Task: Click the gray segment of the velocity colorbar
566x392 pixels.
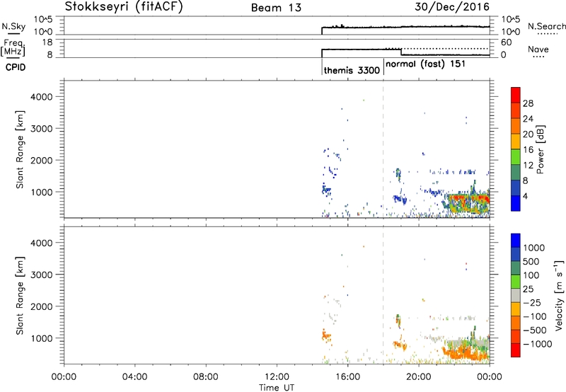Action: tap(516, 295)
